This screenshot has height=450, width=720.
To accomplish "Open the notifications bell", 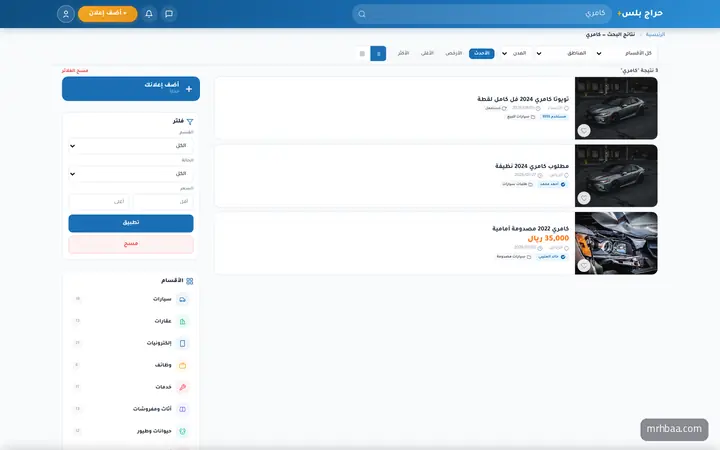I will [x=149, y=14].
